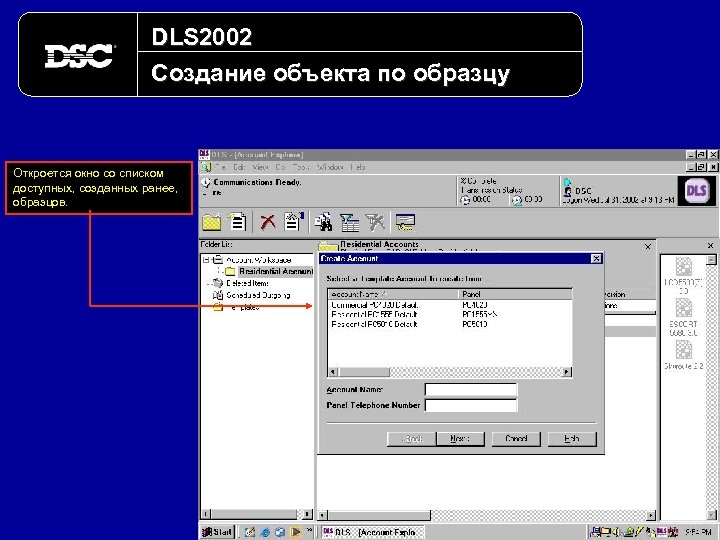The width and height of the screenshot is (720, 540).
Task: Click the PC5010 panel cell
Action: coord(475,324)
